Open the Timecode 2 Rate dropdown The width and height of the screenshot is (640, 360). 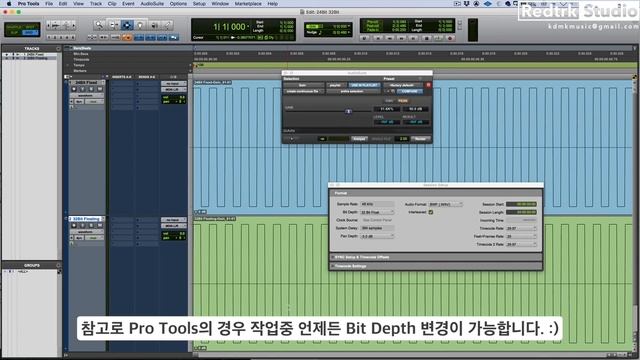tap(521, 244)
